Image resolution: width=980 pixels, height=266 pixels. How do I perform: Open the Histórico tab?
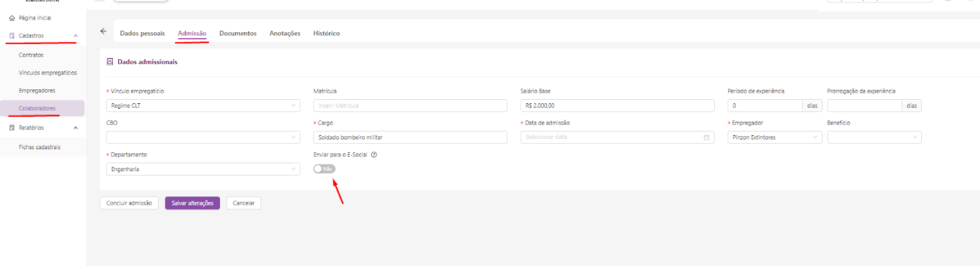point(326,34)
